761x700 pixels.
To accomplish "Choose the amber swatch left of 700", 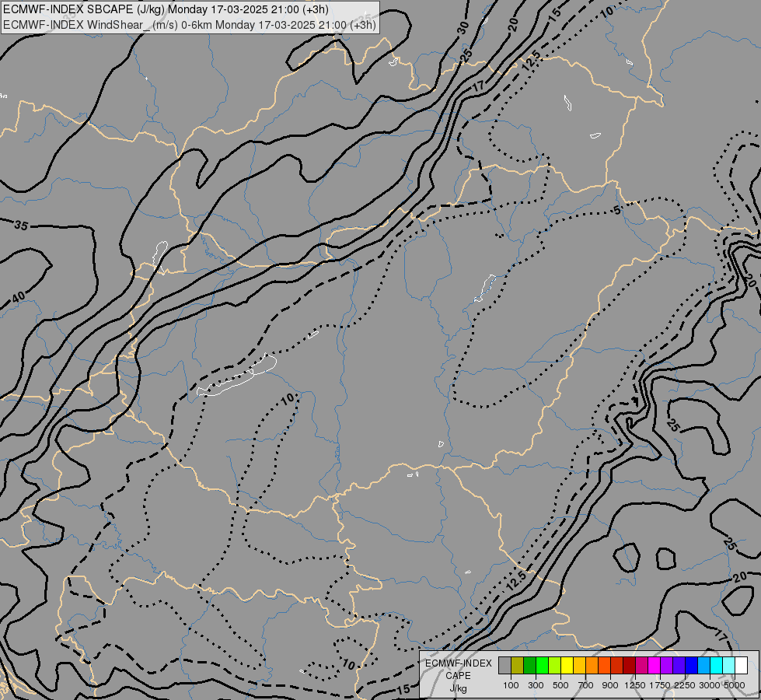I will tap(579, 665).
